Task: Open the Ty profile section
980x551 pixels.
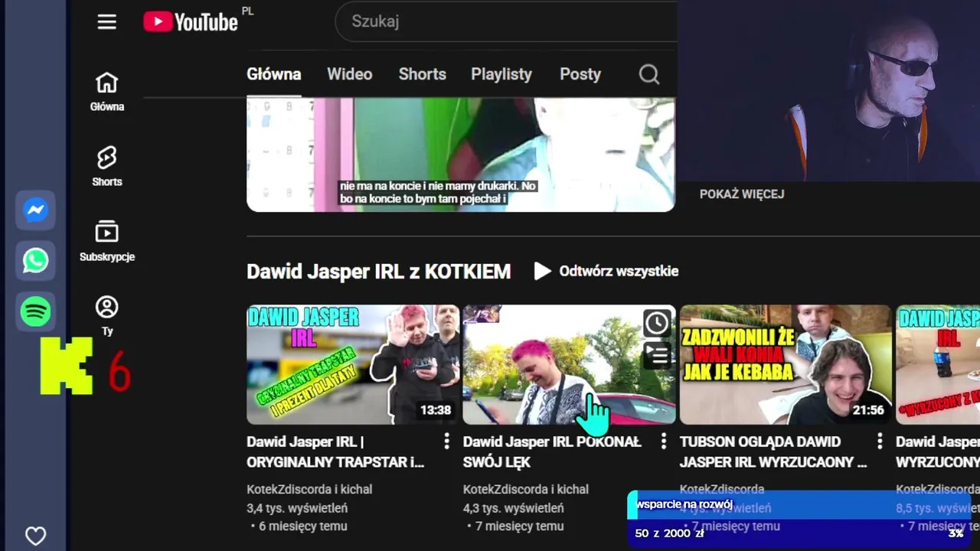Action: pos(106,316)
